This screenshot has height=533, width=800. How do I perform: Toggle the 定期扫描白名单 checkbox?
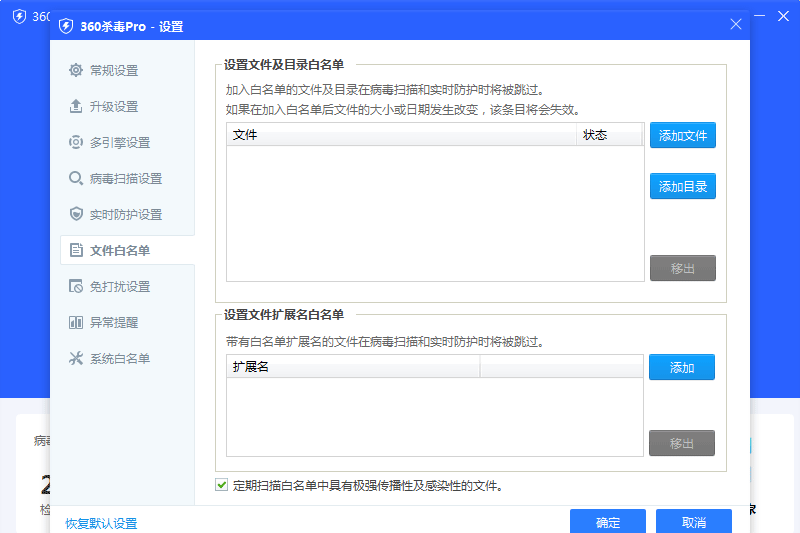coord(221,485)
